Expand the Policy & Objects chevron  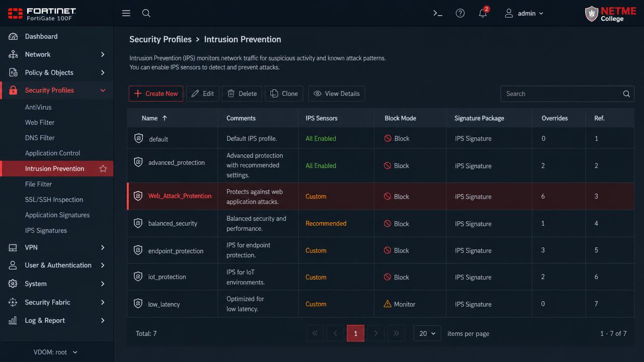tap(103, 72)
